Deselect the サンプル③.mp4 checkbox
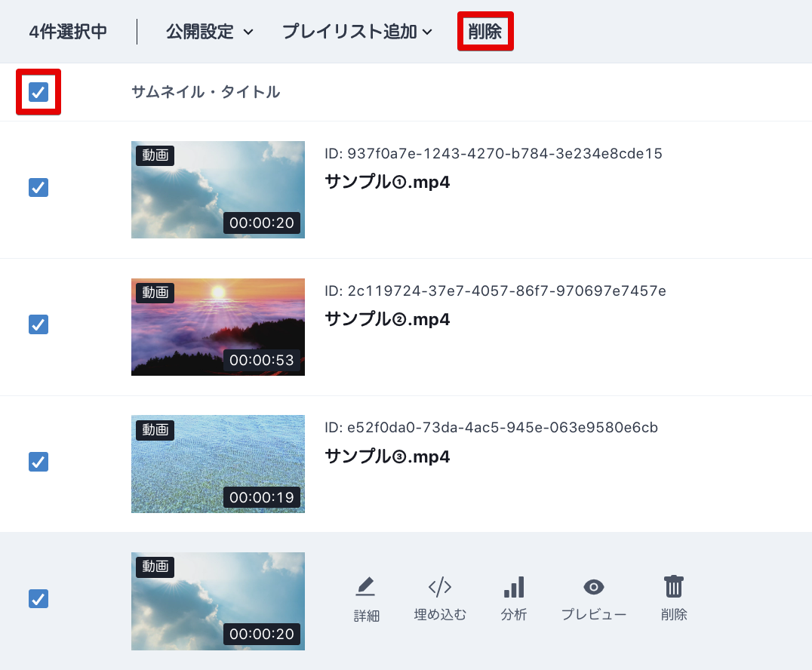This screenshot has width=812, height=670. 38,461
